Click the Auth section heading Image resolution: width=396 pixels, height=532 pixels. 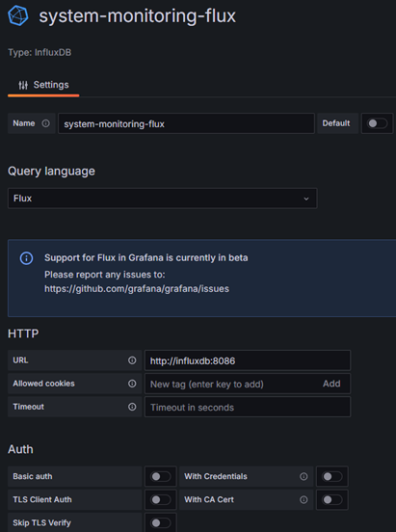(x=20, y=449)
